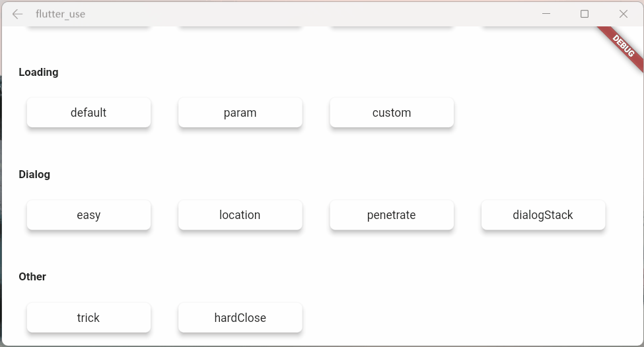
Task: Click the cut-off button edge above default
Action: 89,27
